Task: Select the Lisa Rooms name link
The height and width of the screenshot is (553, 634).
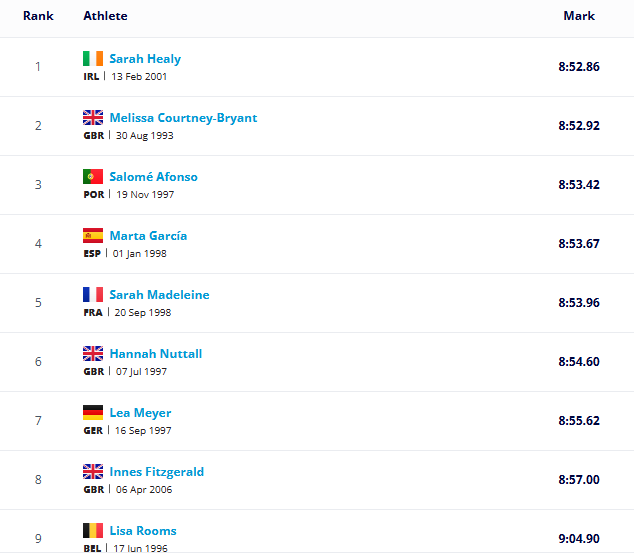Action: click(x=143, y=531)
